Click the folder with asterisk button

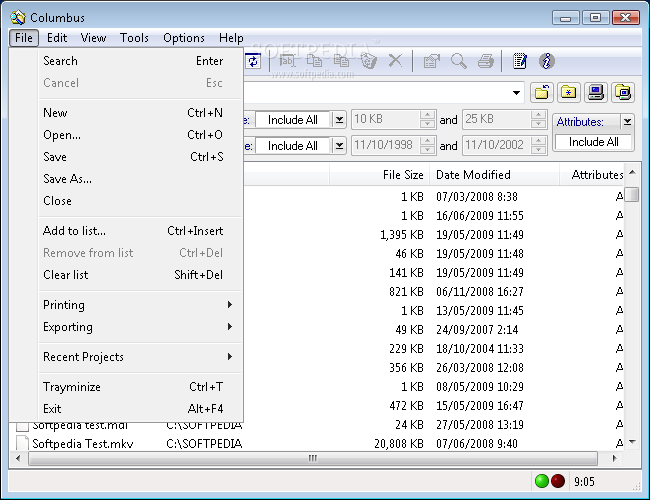[569, 92]
